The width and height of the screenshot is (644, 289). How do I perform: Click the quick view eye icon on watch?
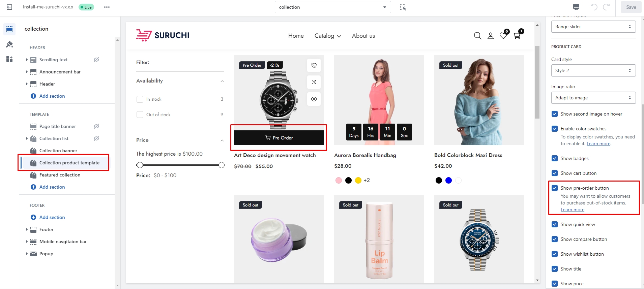tap(314, 99)
